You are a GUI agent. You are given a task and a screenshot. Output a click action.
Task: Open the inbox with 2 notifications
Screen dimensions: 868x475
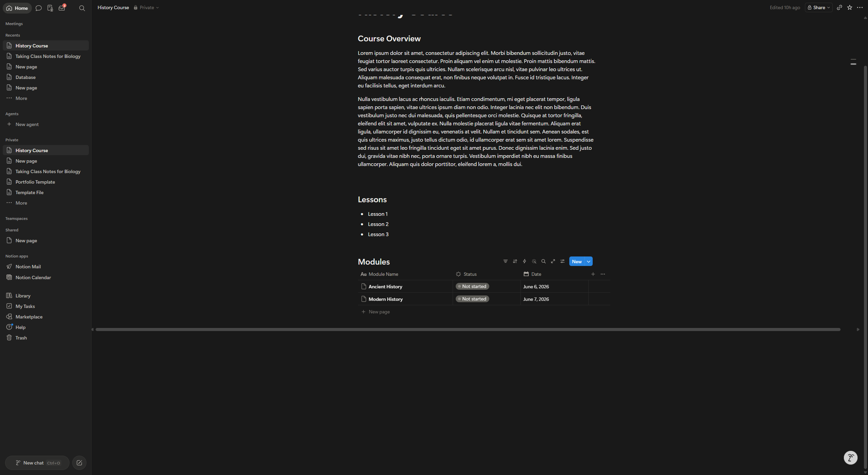click(62, 8)
